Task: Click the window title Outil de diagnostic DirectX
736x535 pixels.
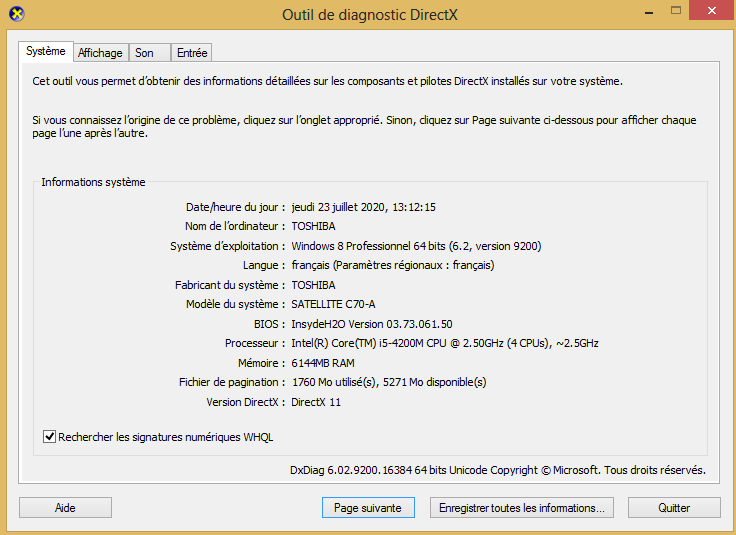Action: (x=370, y=15)
